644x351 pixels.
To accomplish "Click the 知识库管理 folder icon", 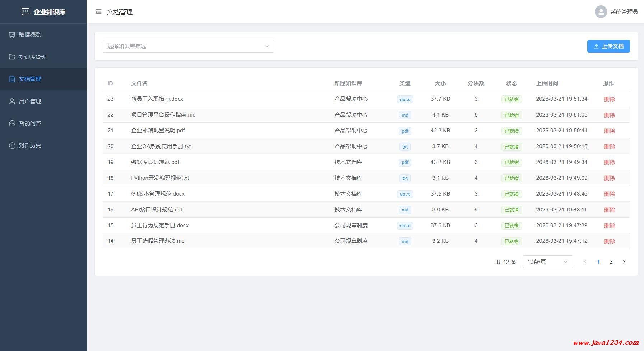I will 12,57.
